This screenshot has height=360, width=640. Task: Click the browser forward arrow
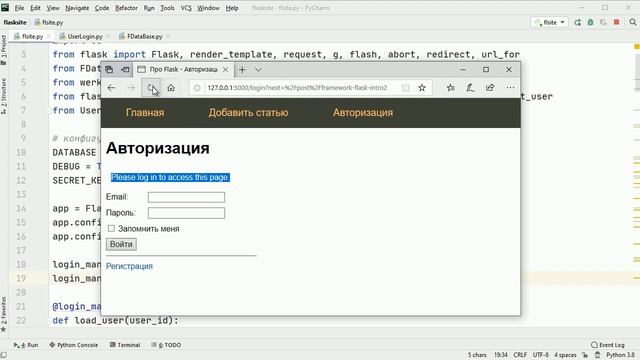coord(131,88)
